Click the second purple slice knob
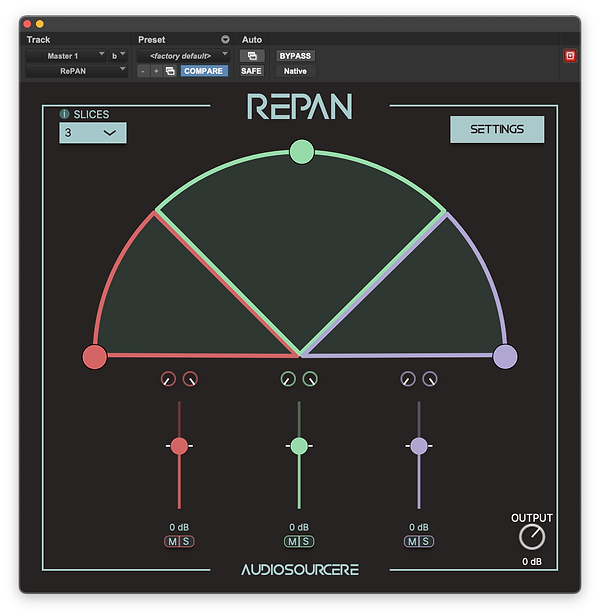Image resolution: width=600 pixels, height=616 pixels. pos(430,379)
